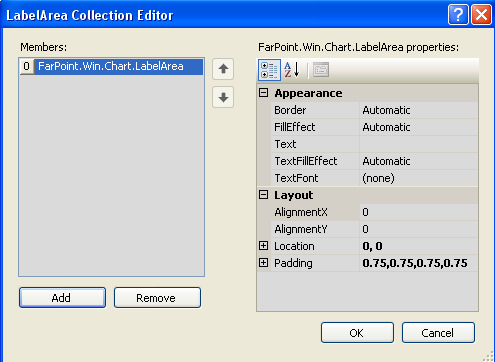Click the Location property name

[x=294, y=246]
